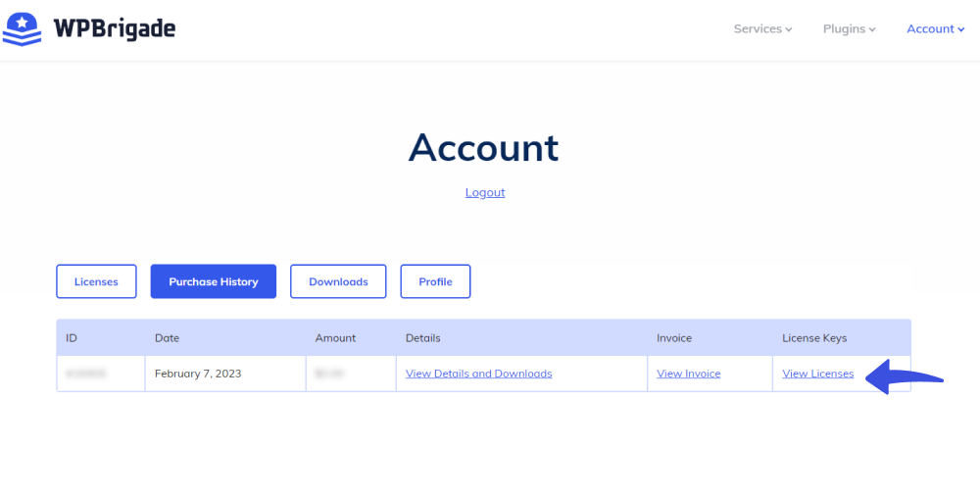980x500 pixels.
Task: Click the WPBrigade shield logo icon
Action: [x=22, y=28]
